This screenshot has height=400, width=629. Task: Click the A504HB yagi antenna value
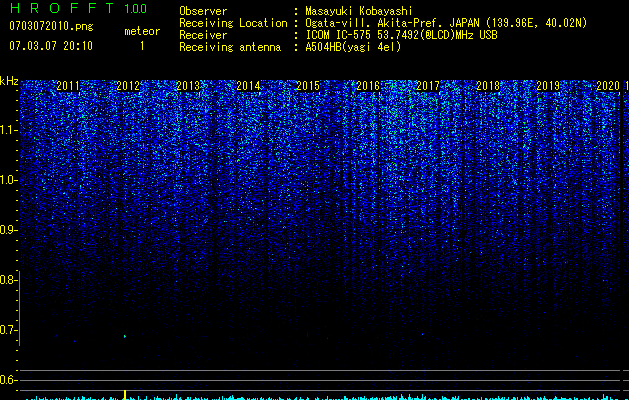click(x=353, y=47)
